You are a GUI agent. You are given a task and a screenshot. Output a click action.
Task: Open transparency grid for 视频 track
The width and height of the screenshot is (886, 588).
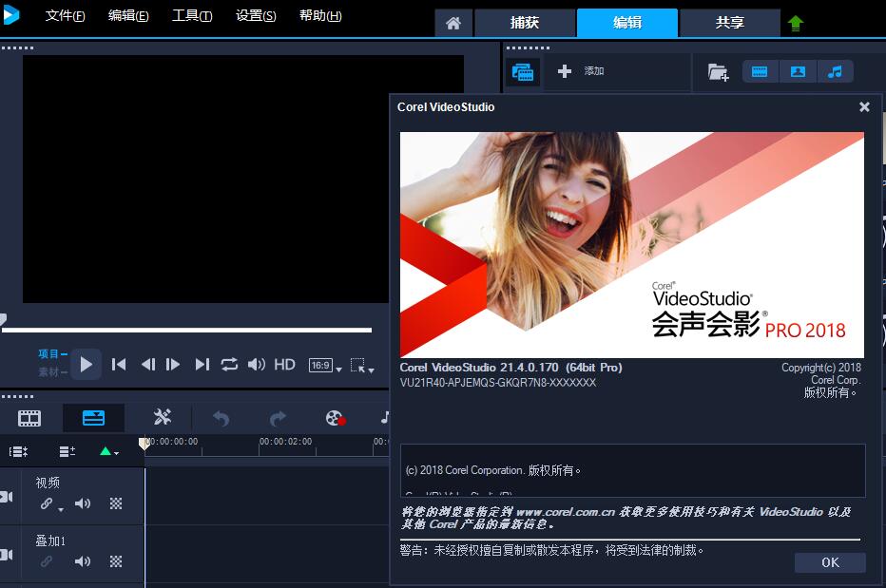tap(116, 503)
